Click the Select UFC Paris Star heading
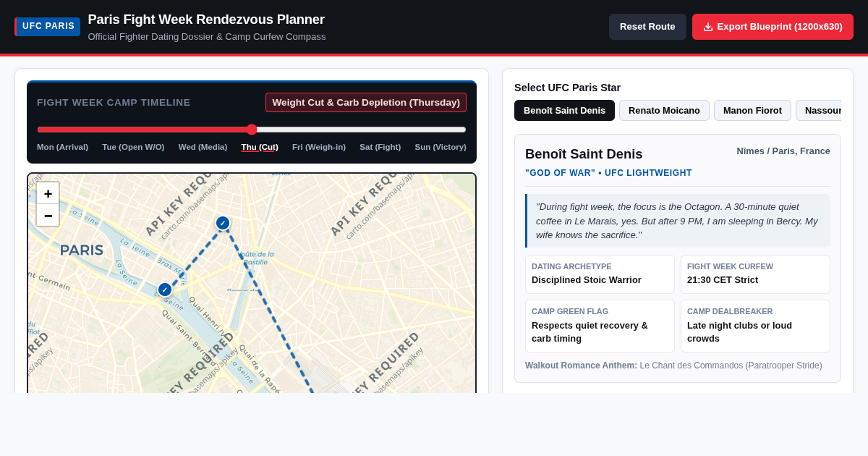Screen dimensions: 868x456 tap(567, 88)
